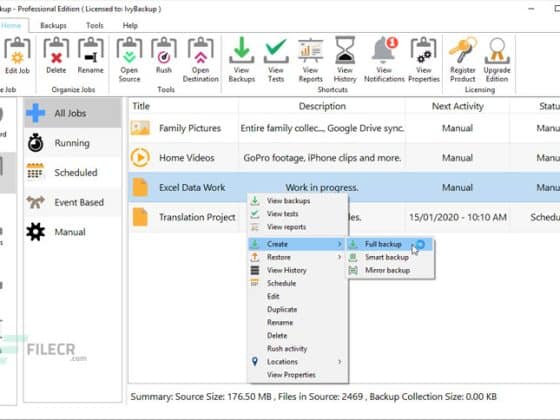The width and height of the screenshot is (560, 420).
Task: Click the 15/01/2020 - 10:10 AM cell
Action: (458, 217)
